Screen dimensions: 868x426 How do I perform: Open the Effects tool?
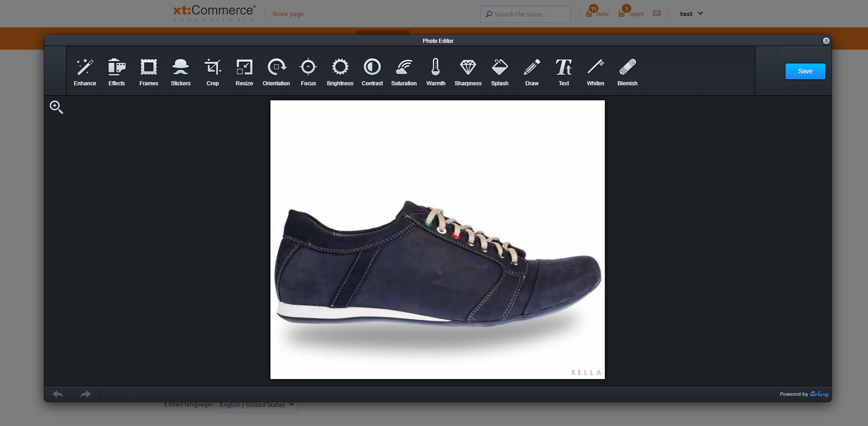tap(117, 72)
